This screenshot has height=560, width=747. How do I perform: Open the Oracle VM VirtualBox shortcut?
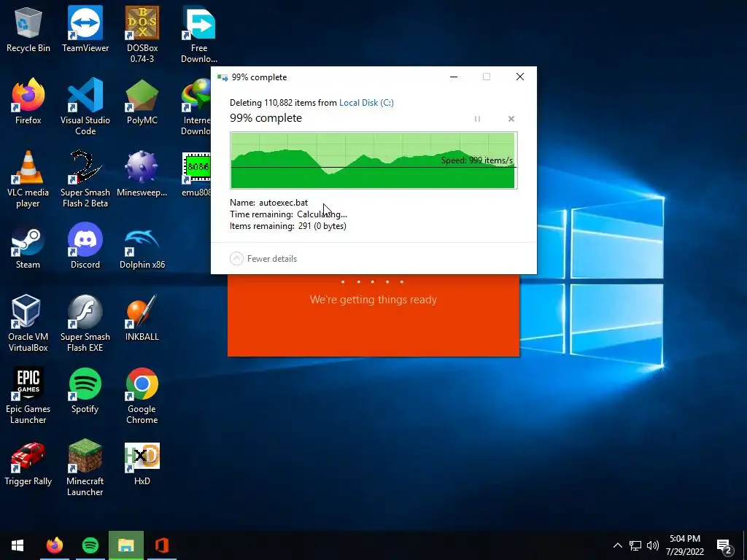click(x=28, y=323)
